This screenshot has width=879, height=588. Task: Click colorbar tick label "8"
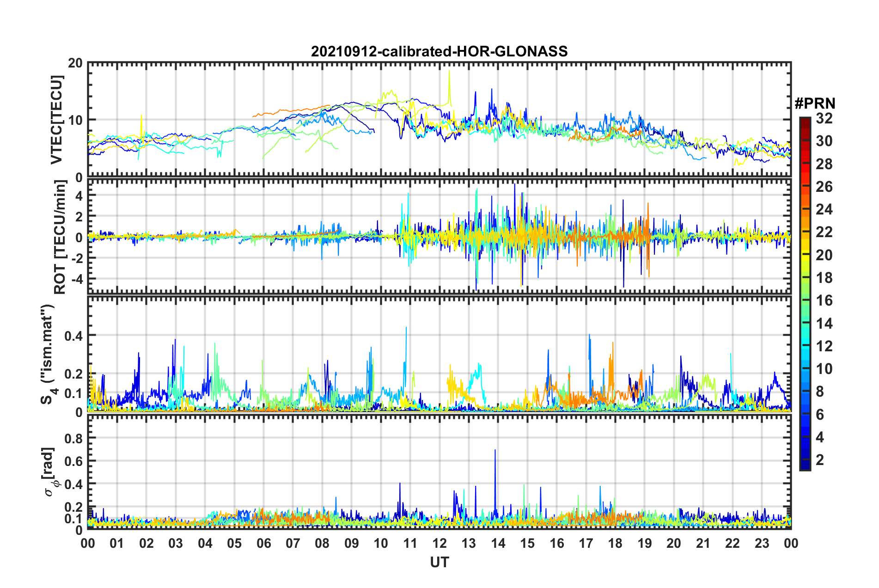coord(820,392)
